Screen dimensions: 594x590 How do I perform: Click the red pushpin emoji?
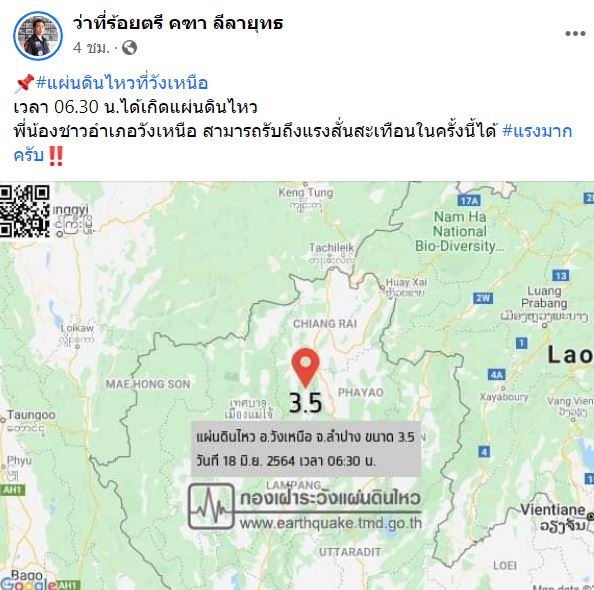[x=25, y=83]
